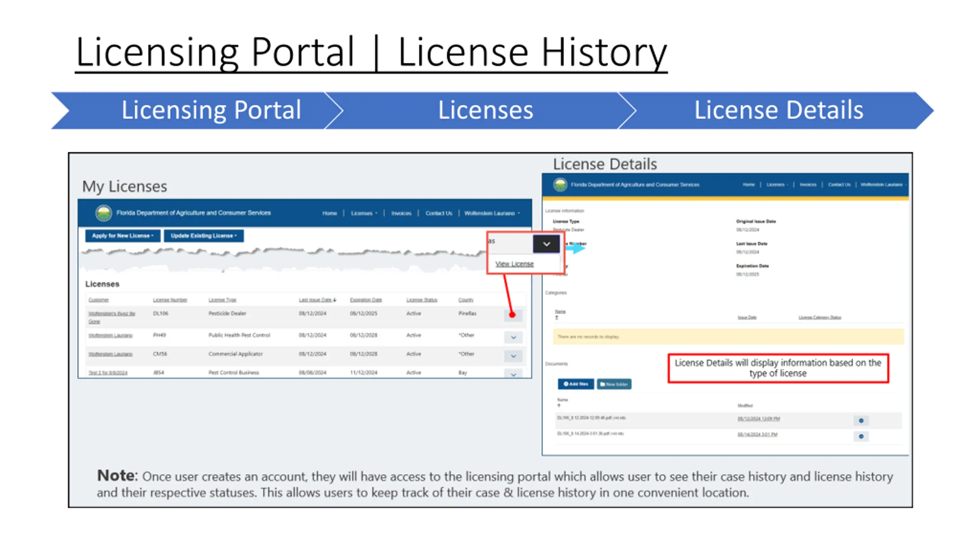Click the 'There are no records to display' notice
980x551 pixels.
point(728,337)
